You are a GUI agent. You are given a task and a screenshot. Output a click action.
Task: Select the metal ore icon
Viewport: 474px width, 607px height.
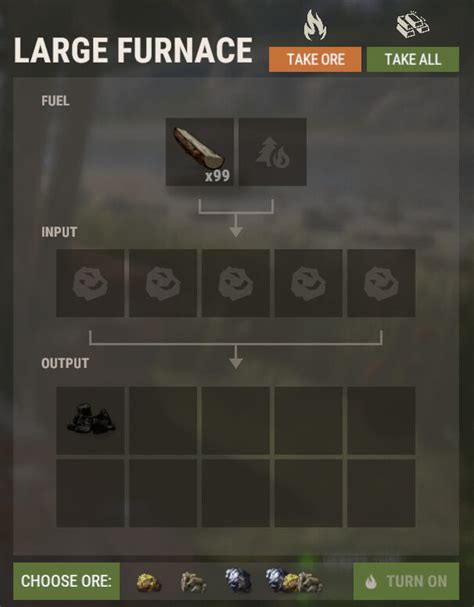[x=194, y=582]
